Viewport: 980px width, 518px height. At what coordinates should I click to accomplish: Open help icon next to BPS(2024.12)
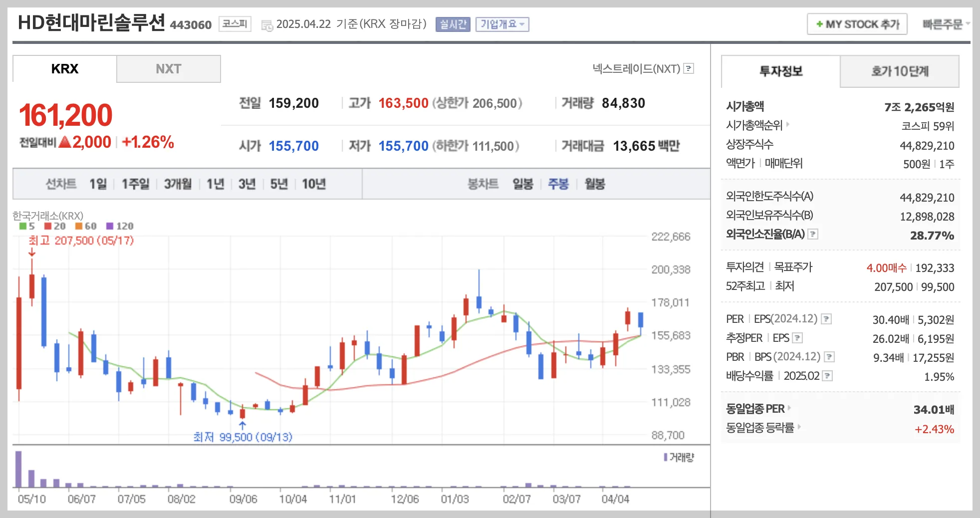coord(829,357)
